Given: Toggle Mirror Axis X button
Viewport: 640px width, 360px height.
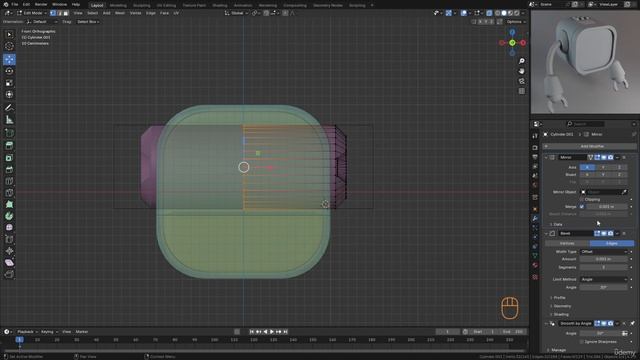Looking at the screenshot, I should tap(587, 167).
